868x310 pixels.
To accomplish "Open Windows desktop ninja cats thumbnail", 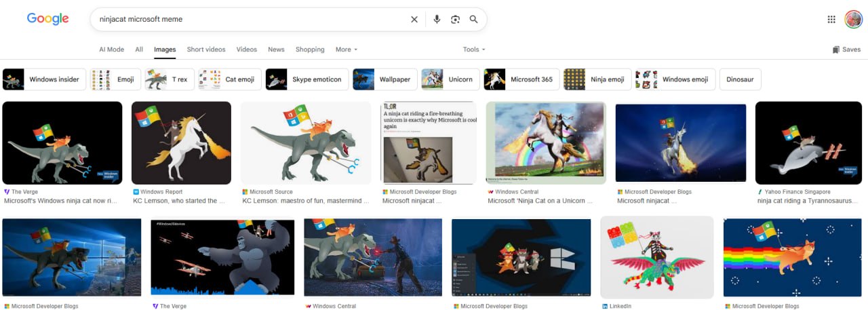I will (521, 257).
